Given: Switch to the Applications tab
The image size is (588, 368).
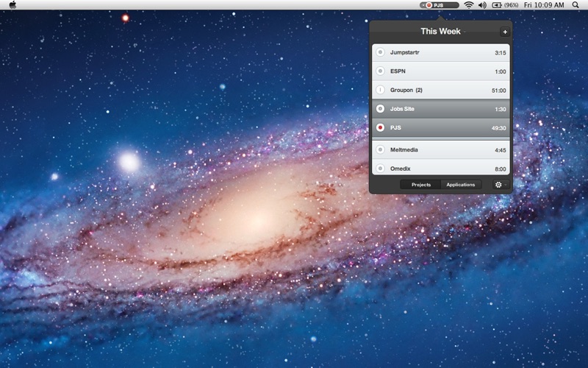Looking at the screenshot, I should [x=461, y=185].
